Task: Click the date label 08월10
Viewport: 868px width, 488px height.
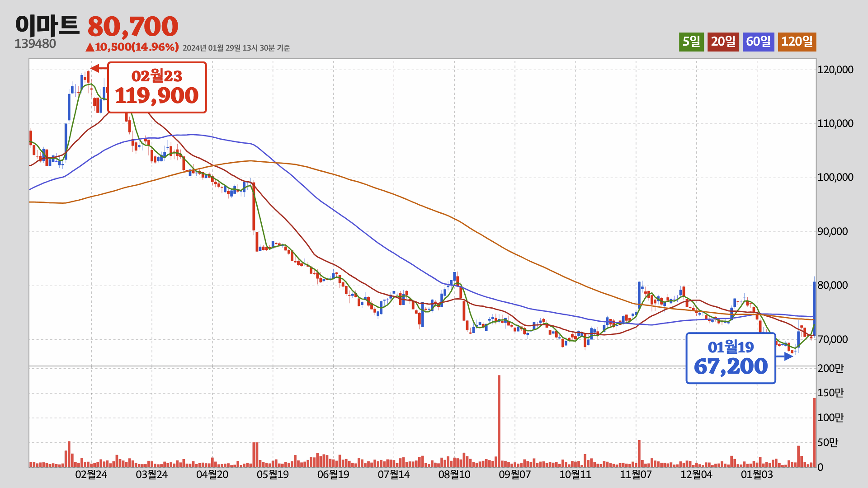Action: [x=454, y=474]
